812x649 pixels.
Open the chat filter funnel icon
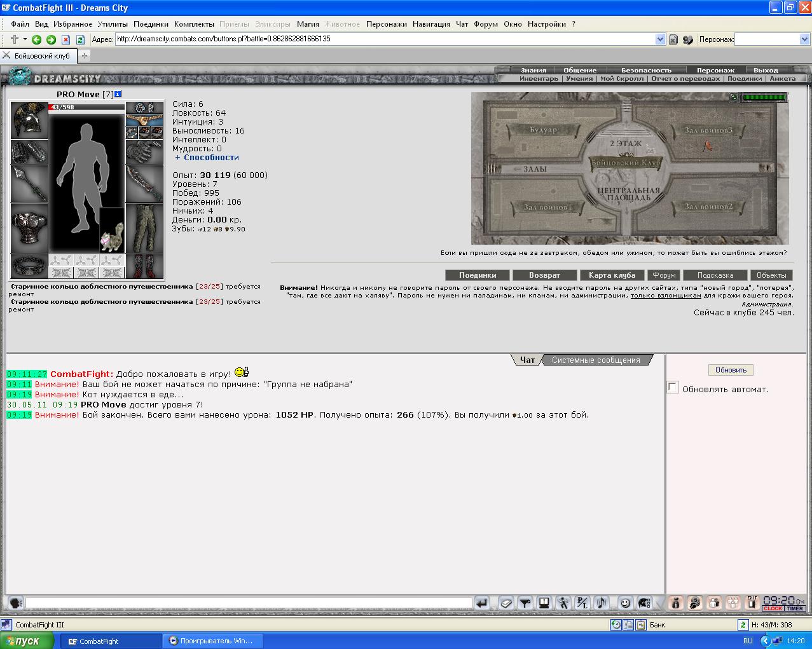[x=525, y=603]
